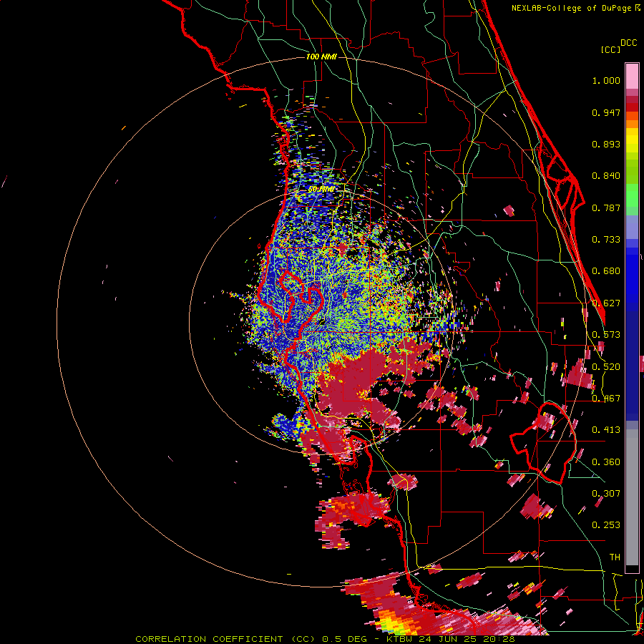Click the 0.733 scale value

[606, 240]
